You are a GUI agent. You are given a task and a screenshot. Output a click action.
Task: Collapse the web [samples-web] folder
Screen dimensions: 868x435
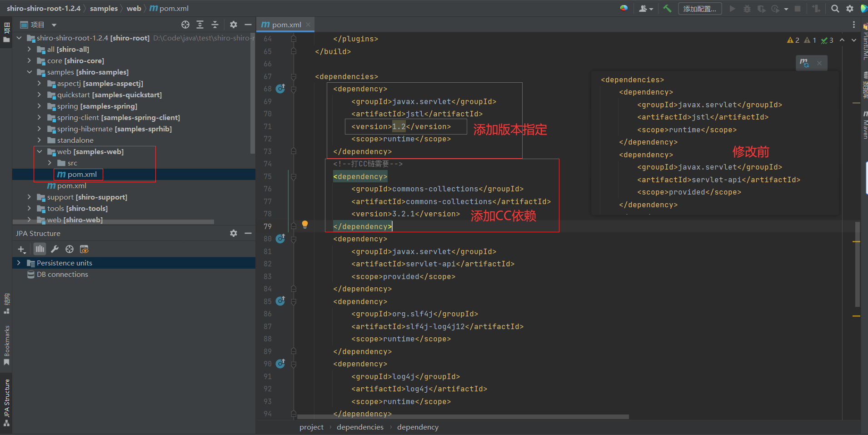click(39, 151)
